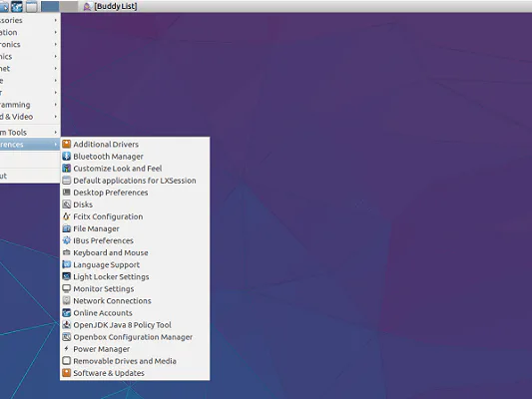This screenshot has width=532, height=399.
Task: Expand the Electronics submenu arrow
Action: click(55, 44)
